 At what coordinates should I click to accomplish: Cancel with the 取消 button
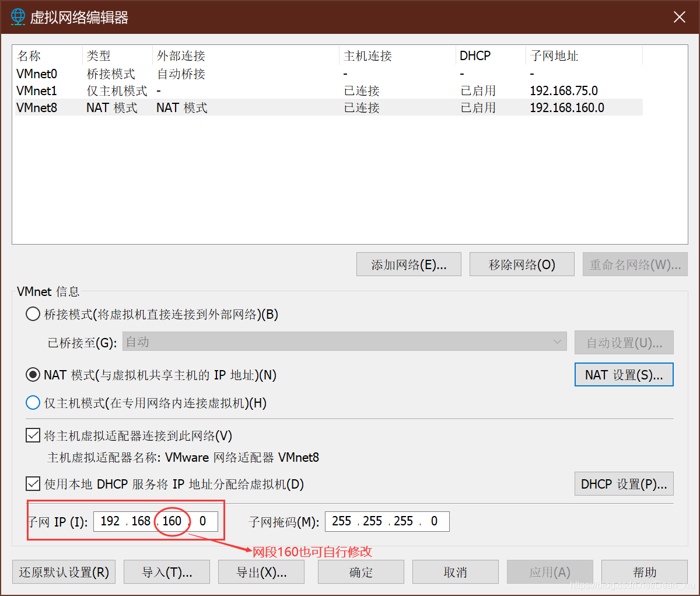456,572
